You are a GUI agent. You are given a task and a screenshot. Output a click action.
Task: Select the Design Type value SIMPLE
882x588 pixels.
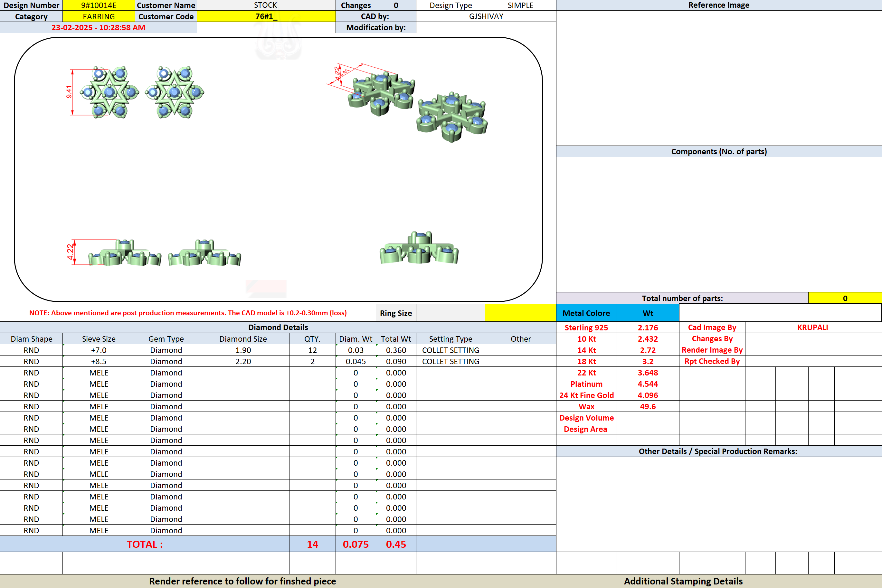tap(520, 5)
